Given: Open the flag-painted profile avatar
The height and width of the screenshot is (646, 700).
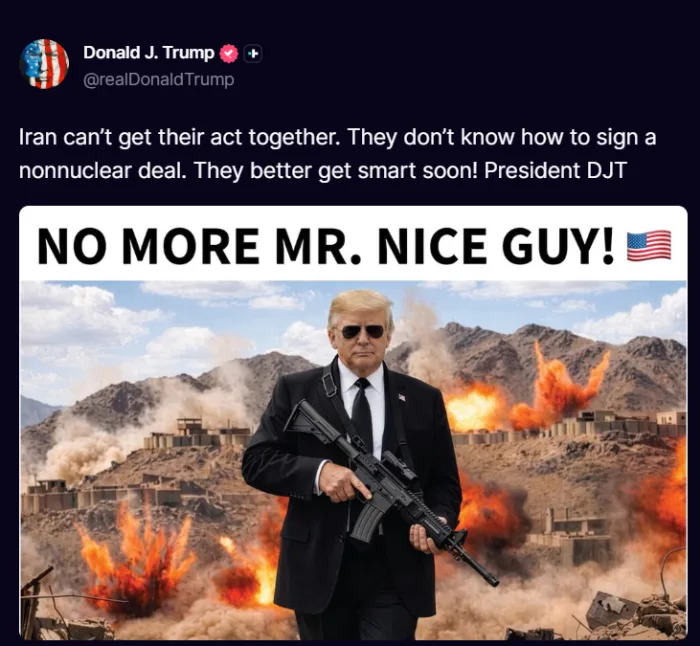Looking at the screenshot, I should click(44, 64).
